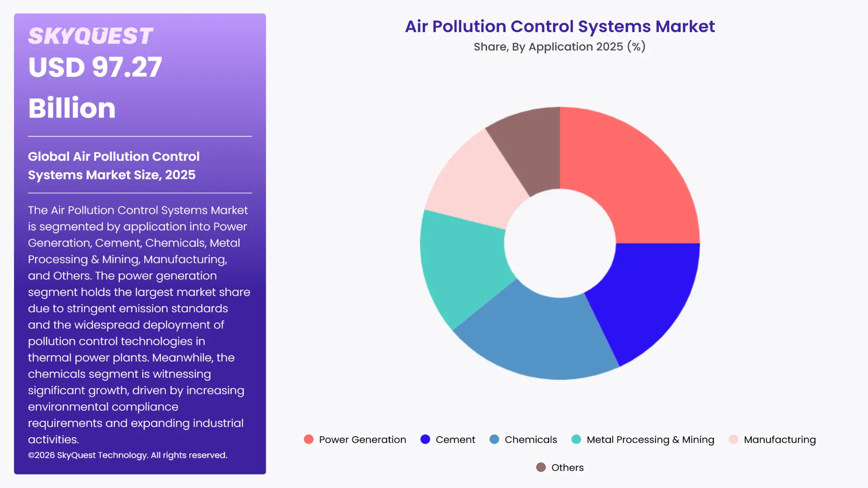Click the Others legend color dot

coord(541,467)
